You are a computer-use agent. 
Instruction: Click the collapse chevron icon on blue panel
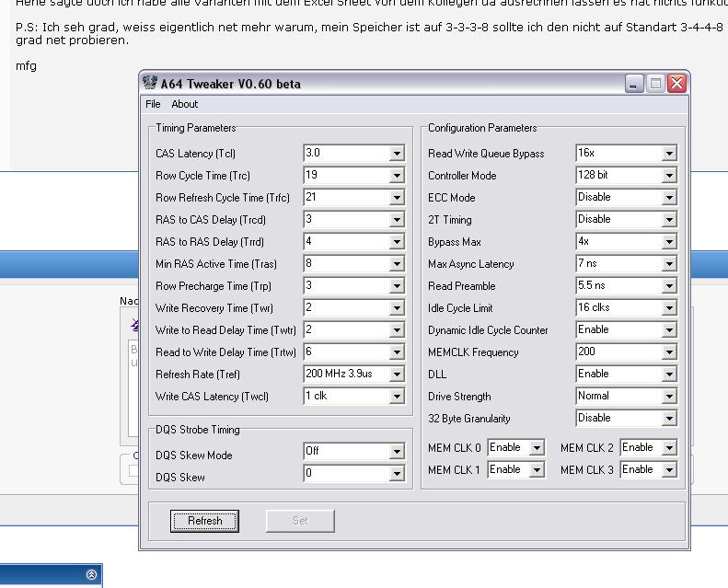click(x=91, y=575)
